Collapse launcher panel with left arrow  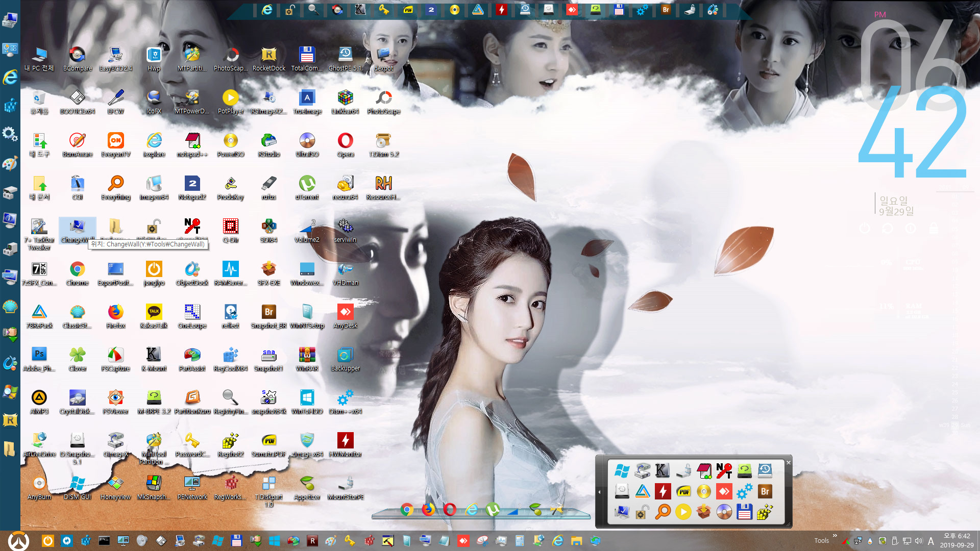[600, 492]
